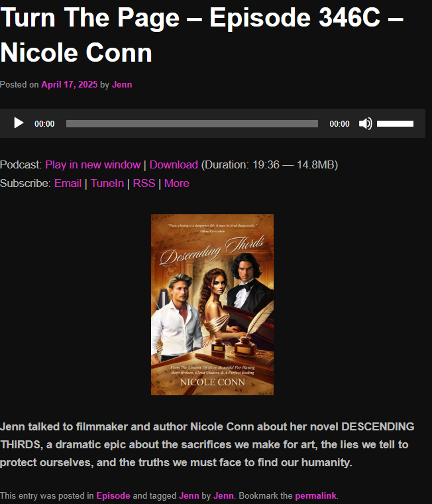Click the Turn The Page episode title

click(x=201, y=34)
